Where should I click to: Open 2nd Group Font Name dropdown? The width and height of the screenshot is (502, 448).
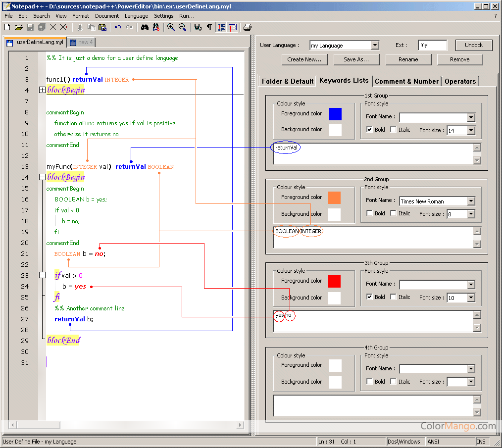tap(471, 201)
